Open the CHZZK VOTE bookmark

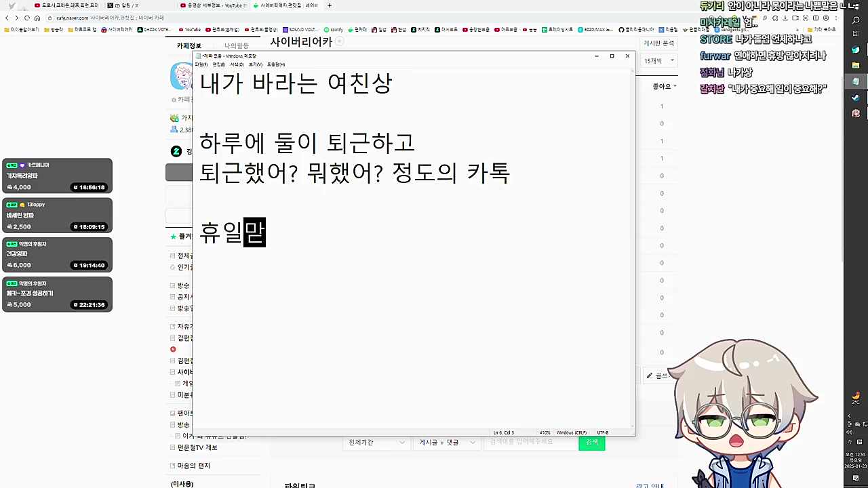(x=155, y=30)
